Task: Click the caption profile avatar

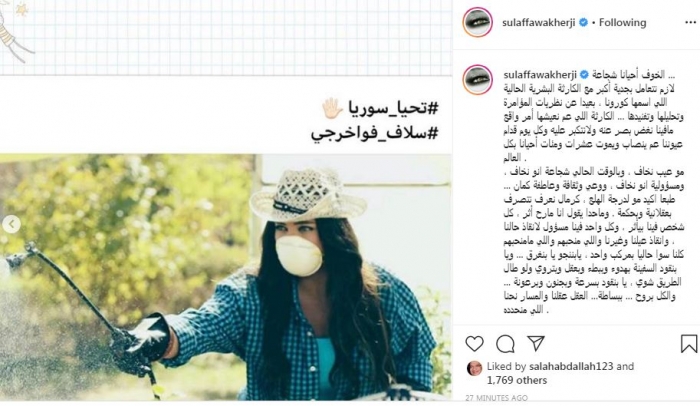Action: (x=477, y=80)
